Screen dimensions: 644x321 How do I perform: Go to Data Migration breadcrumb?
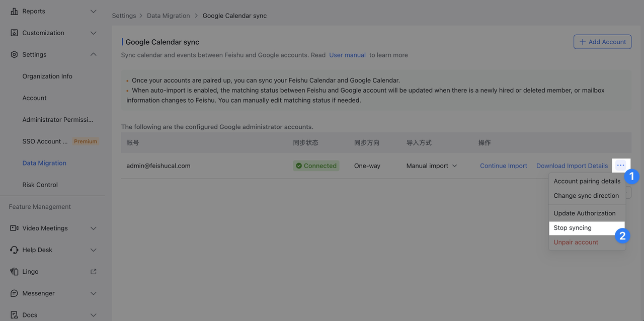pos(168,16)
